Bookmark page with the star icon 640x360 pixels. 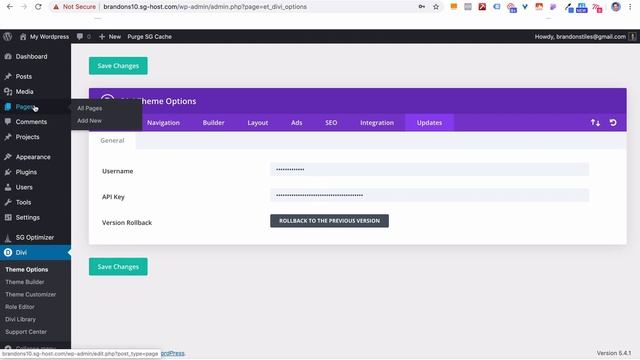pyautogui.click(x=436, y=7)
